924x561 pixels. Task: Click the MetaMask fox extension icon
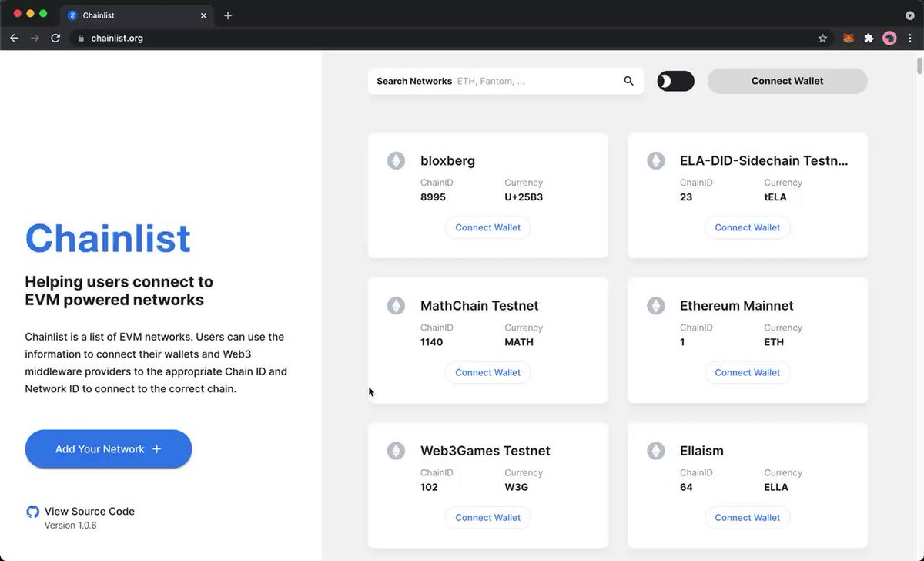pos(848,38)
